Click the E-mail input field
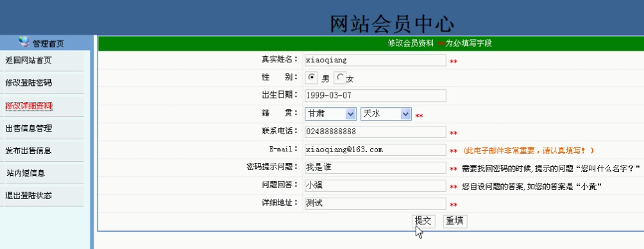Image resolution: width=644 pixels, height=249 pixels. [375, 150]
